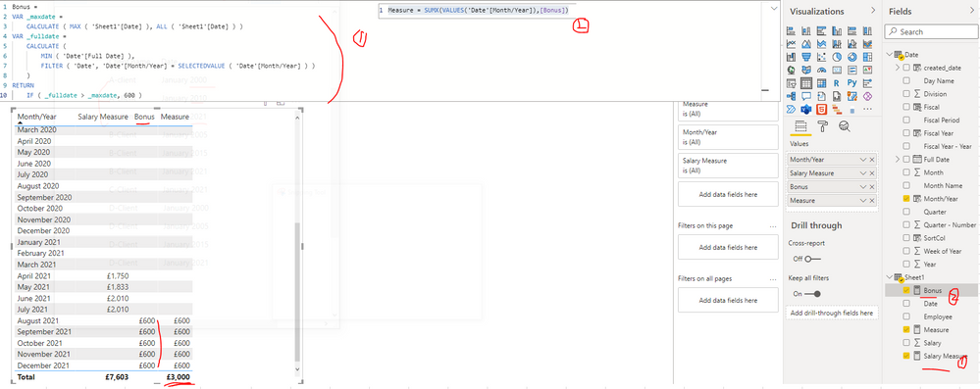Collapse the Sheet1 table
The image size is (980, 389).
click(x=889, y=277)
